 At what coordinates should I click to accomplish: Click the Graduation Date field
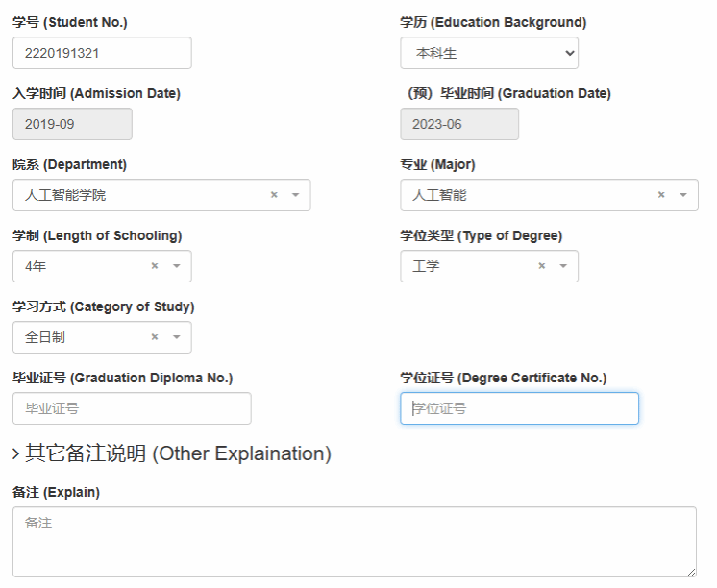pos(459,124)
